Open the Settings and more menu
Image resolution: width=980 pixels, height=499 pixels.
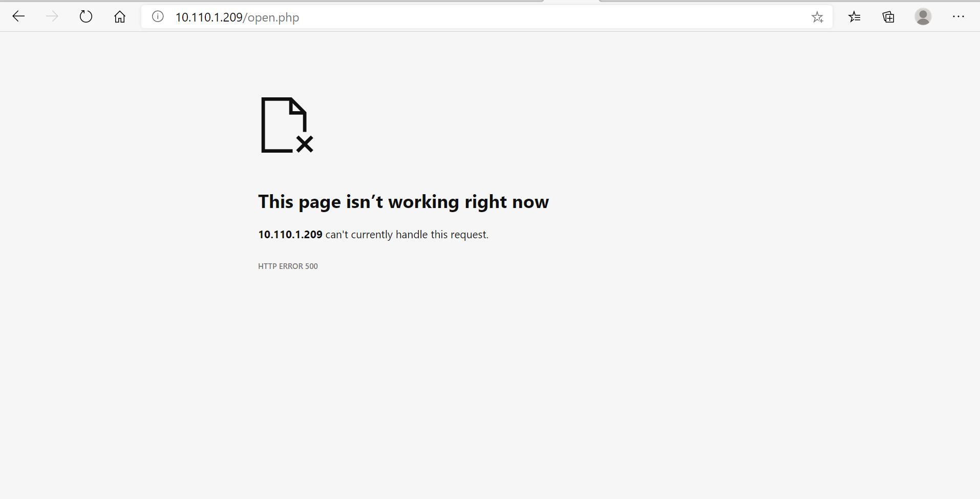click(x=958, y=16)
